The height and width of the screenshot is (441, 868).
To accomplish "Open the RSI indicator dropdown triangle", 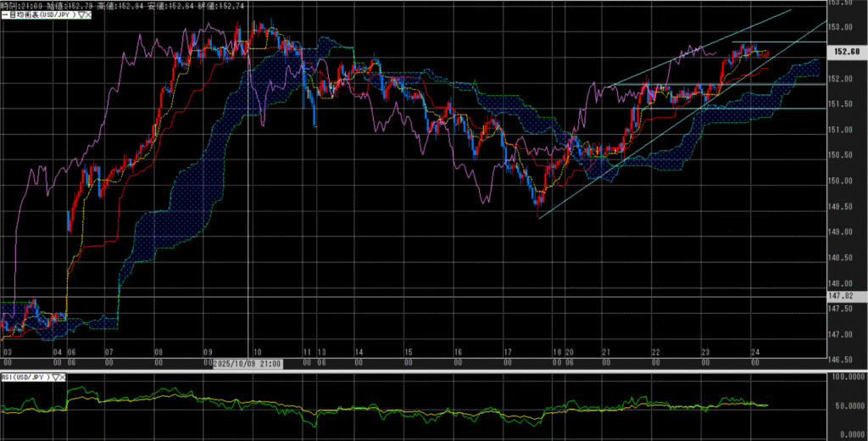I will 57,378.
